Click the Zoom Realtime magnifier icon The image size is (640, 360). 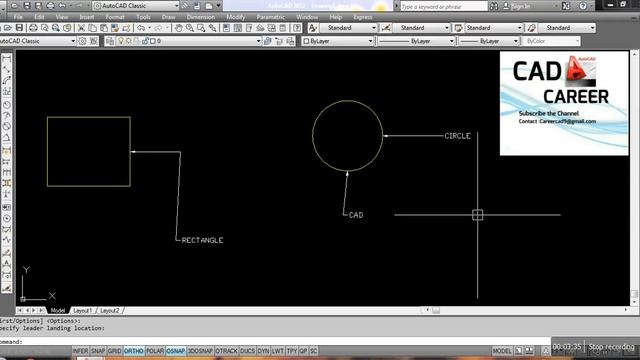(190, 28)
